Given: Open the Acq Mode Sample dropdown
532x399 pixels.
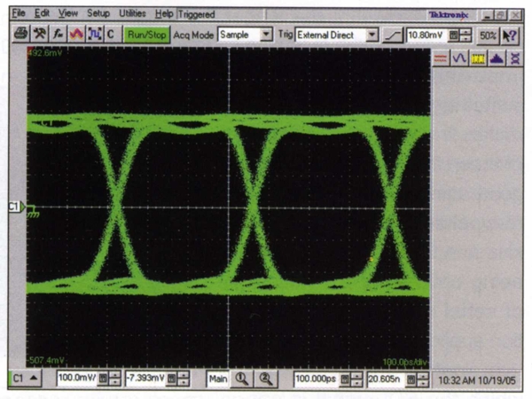Looking at the screenshot, I should [266, 35].
